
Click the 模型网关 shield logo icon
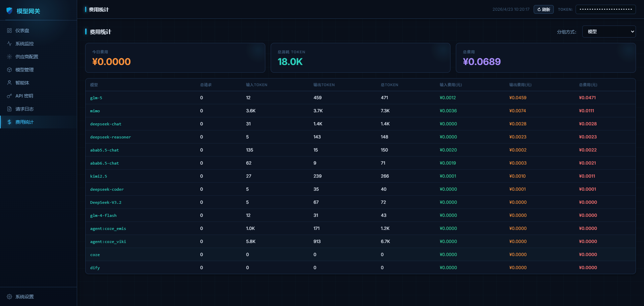(9, 11)
